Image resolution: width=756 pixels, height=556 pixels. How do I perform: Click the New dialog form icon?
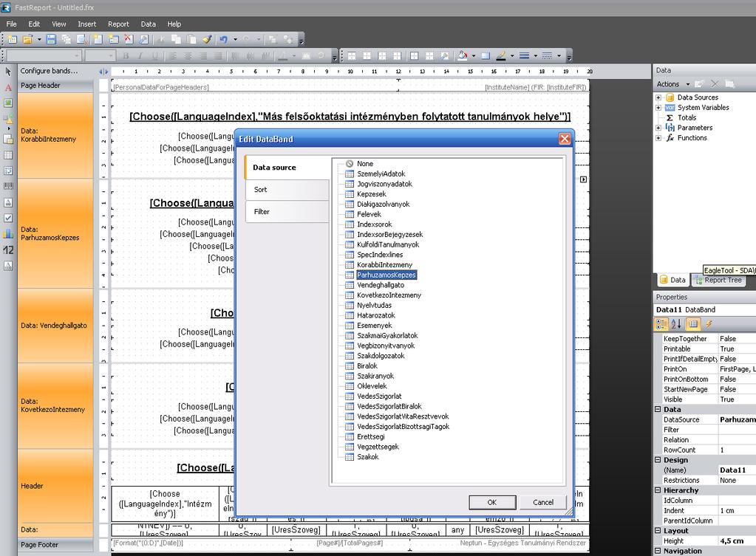(x=113, y=40)
